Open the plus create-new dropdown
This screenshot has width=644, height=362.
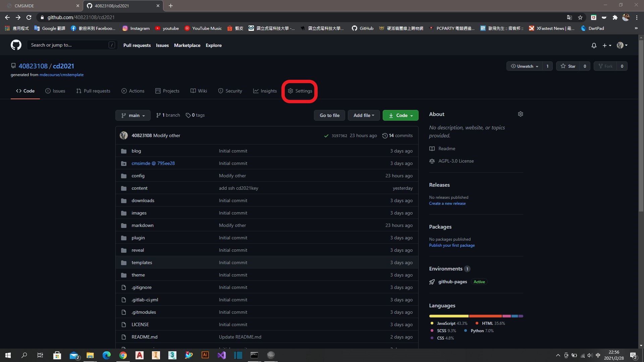tap(607, 45)
